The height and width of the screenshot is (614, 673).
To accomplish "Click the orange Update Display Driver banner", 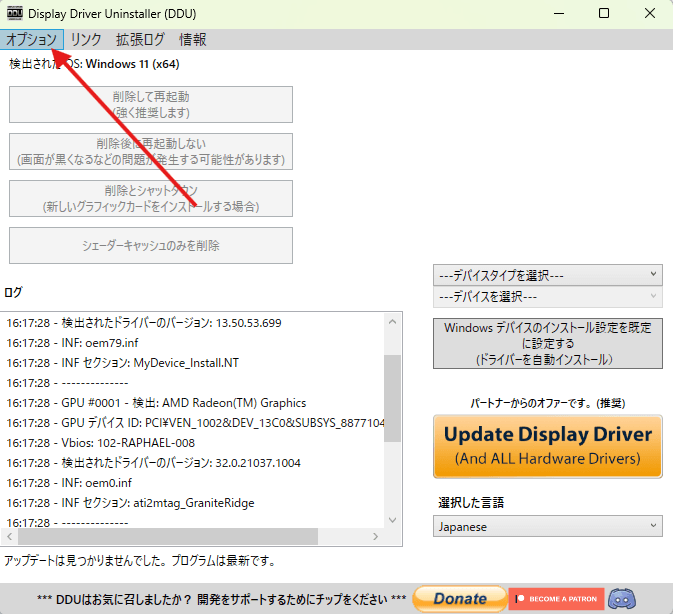I will click(x=548, y=446).
